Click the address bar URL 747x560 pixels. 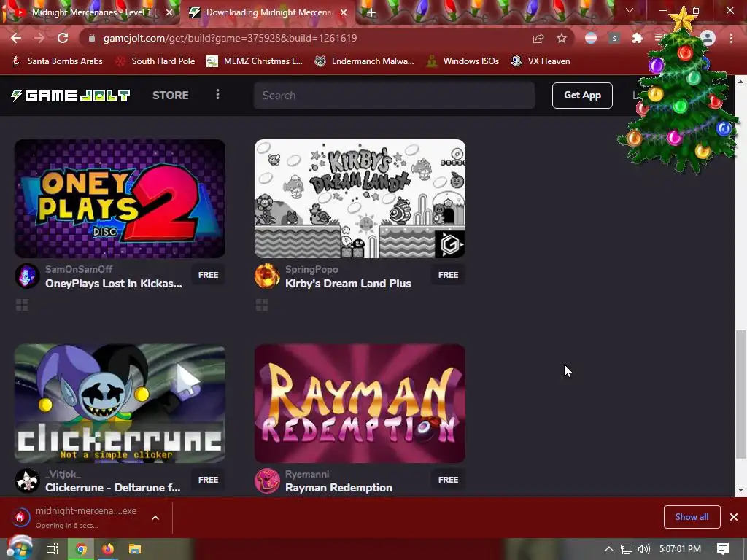(x=230, y=38)
